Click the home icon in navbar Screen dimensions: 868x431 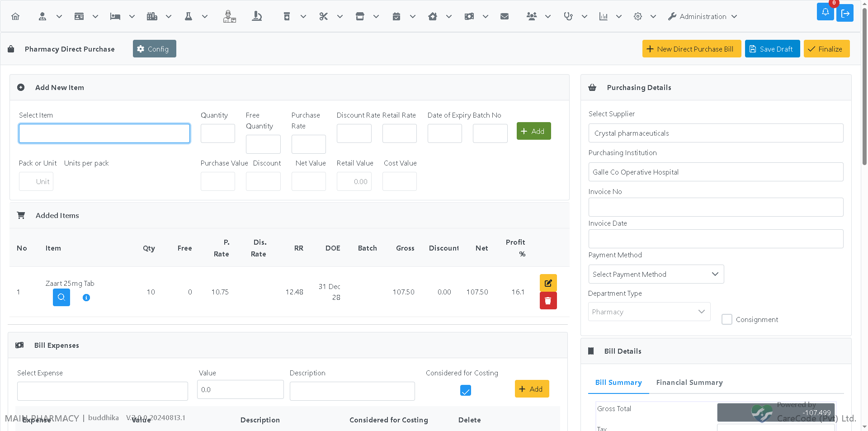[x=15, y=16]
